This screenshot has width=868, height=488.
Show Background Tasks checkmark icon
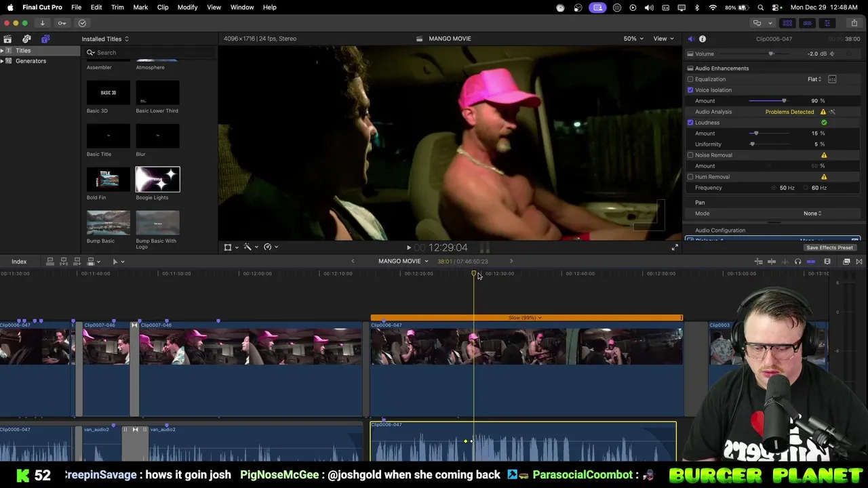tap(82, 23)
